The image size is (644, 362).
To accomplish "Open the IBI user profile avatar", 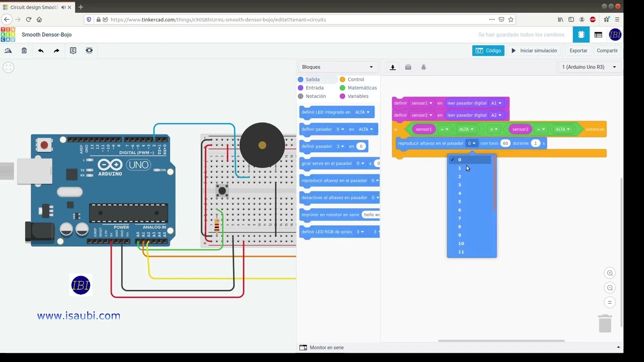I will (615, 35).
